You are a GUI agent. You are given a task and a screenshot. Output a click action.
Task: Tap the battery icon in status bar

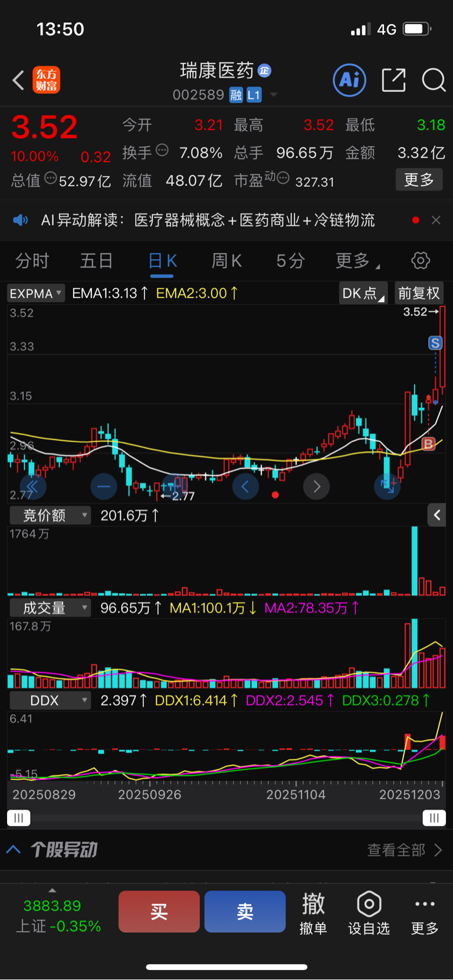(417, 29)
